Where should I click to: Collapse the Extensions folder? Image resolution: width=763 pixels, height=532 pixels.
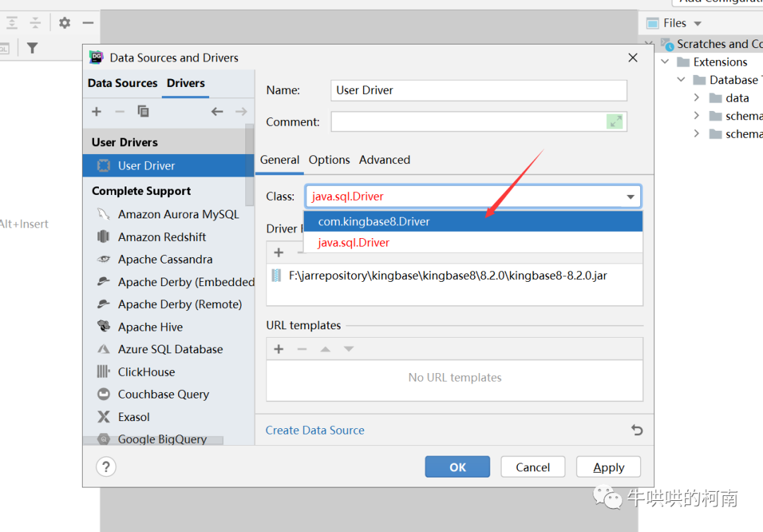click(666, 61)
